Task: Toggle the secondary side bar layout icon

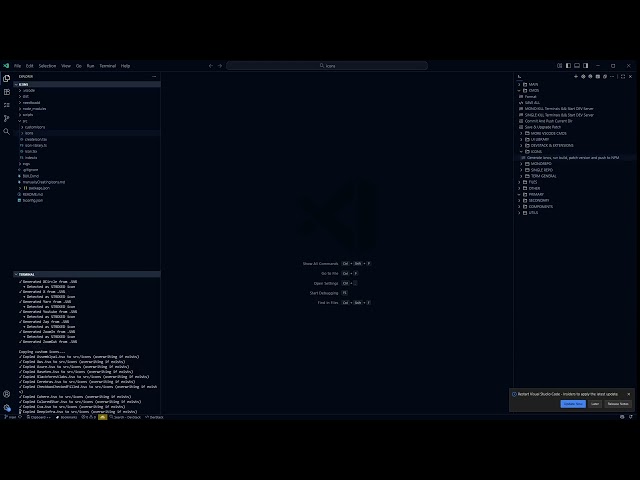Action: pos(586,66)
